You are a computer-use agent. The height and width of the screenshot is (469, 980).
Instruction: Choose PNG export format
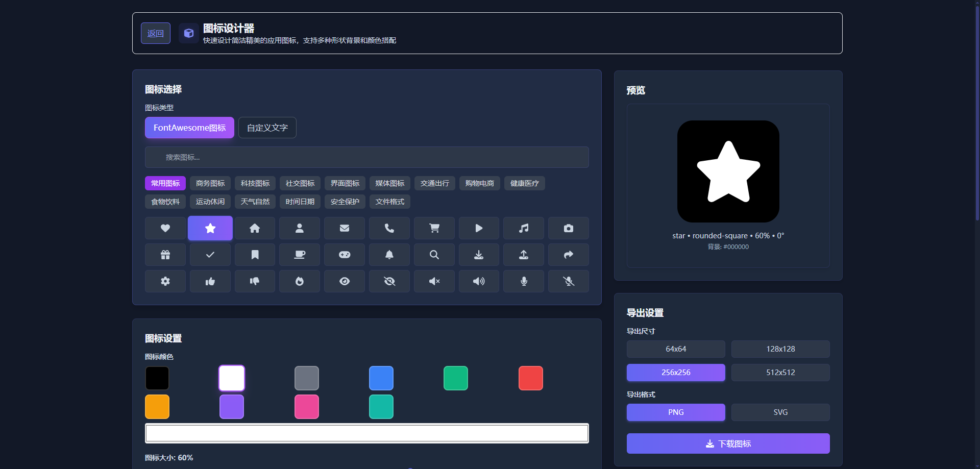coord(676,412)
